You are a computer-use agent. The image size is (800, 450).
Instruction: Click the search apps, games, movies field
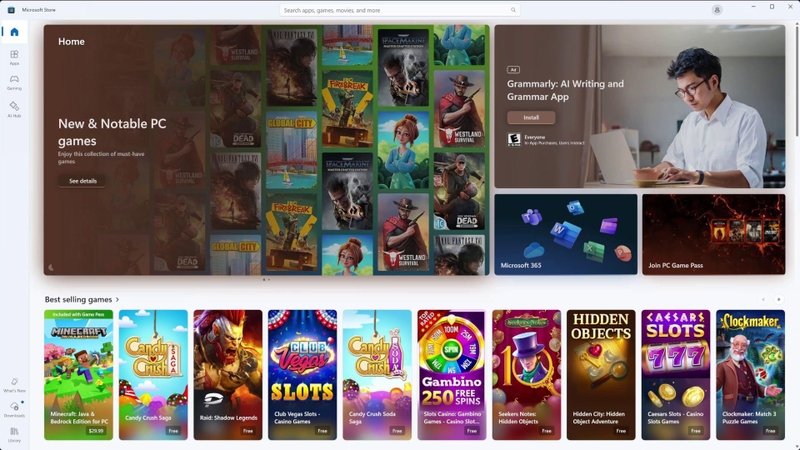click(399, 10)
